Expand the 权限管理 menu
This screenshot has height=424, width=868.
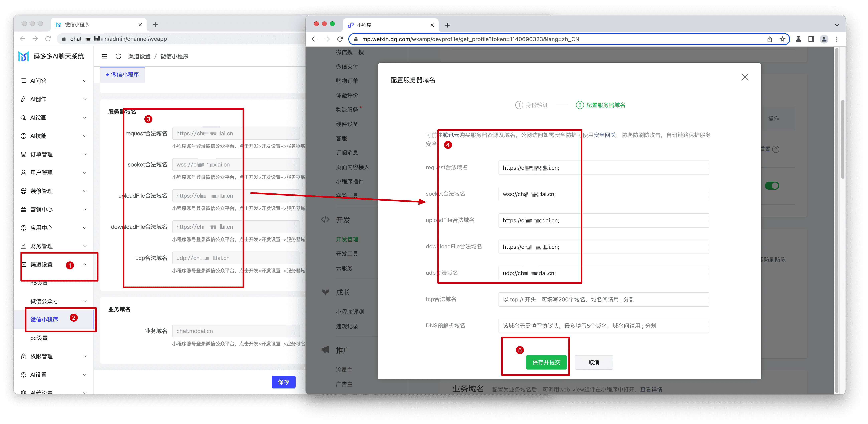(x=54, y=356)
